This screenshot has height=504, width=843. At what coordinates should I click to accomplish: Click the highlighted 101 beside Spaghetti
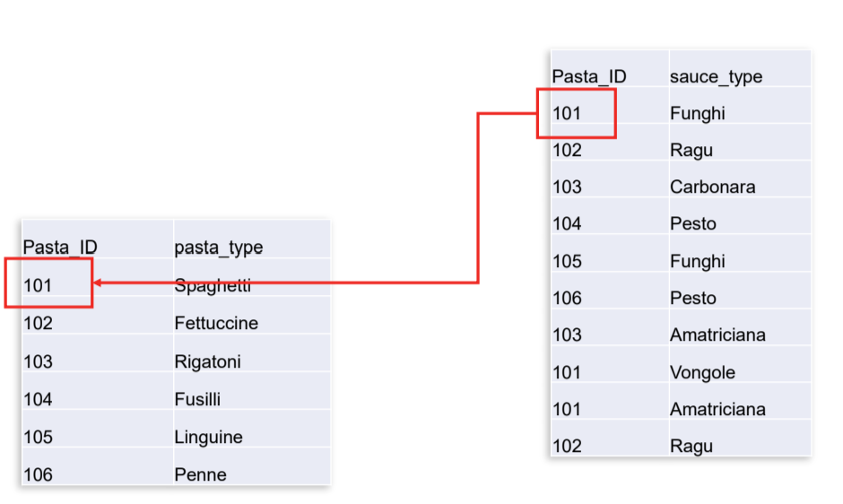click(38, 285)
